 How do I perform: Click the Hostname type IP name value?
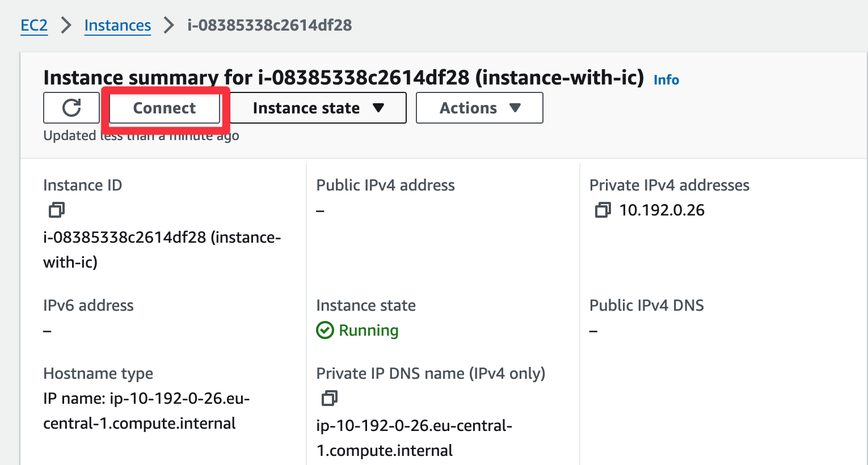point(146,399)
